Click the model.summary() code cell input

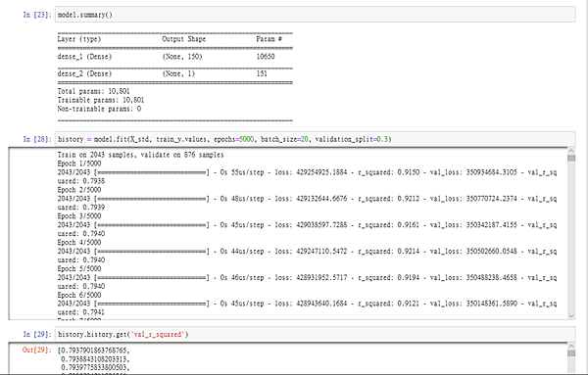(315, 15)
